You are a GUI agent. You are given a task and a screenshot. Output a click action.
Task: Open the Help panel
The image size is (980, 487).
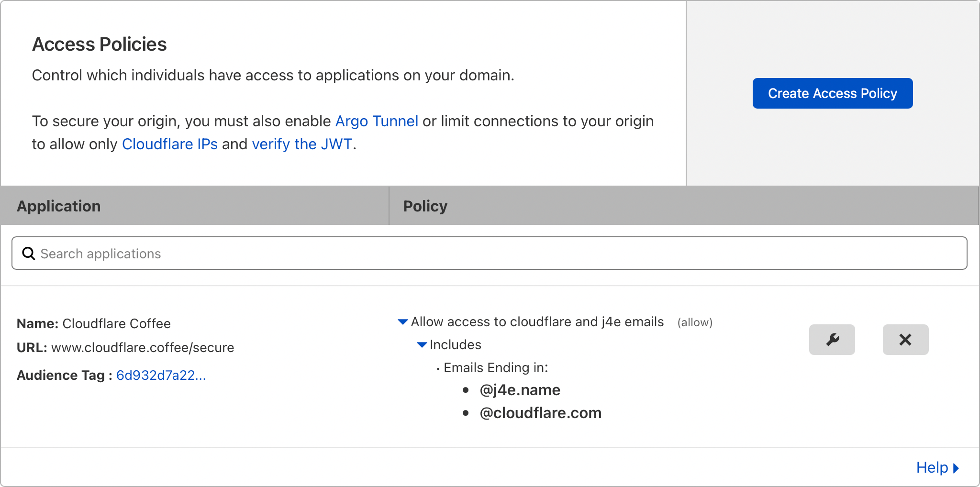[931, 467]
